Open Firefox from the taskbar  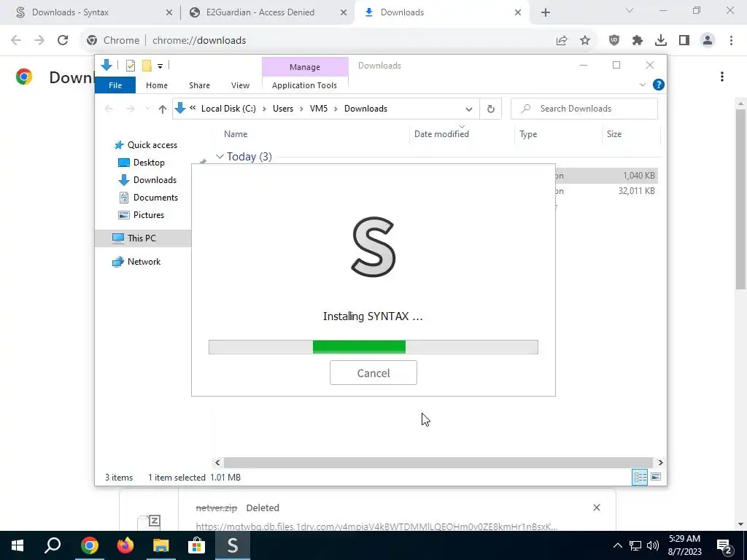click(x=125, y=545)
